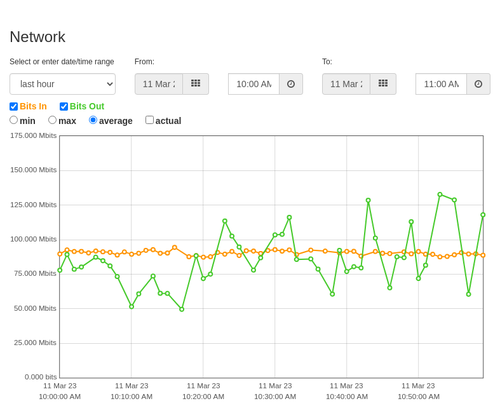Image resolution: width=500 pixels, height=403 pixels.
Task: Select the min radio button
Action: pyautogui.click(x=14, y=120)
